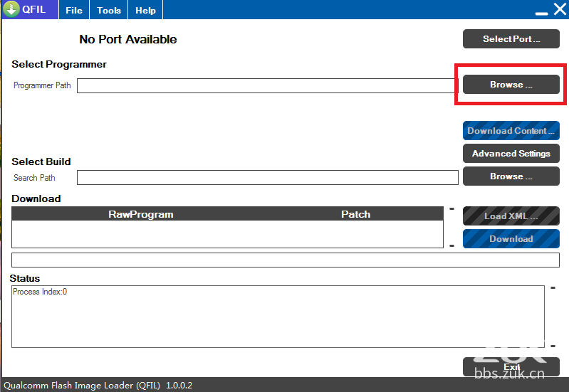Click inside Search Path field

[267, 178]
